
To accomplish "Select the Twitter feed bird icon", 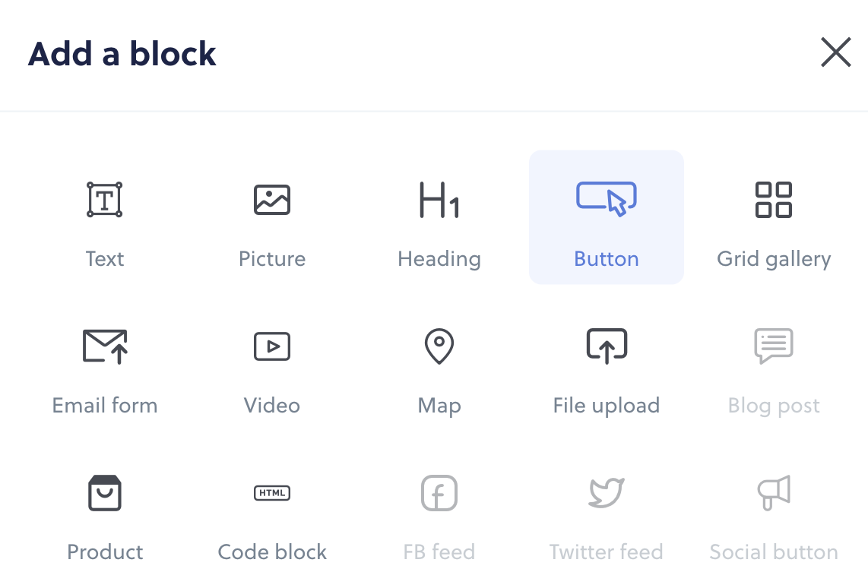I will click(606, 492).
